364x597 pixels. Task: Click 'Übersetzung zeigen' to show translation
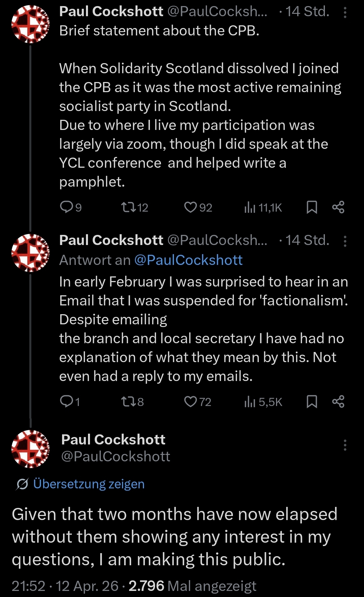(x=89, y=484)
